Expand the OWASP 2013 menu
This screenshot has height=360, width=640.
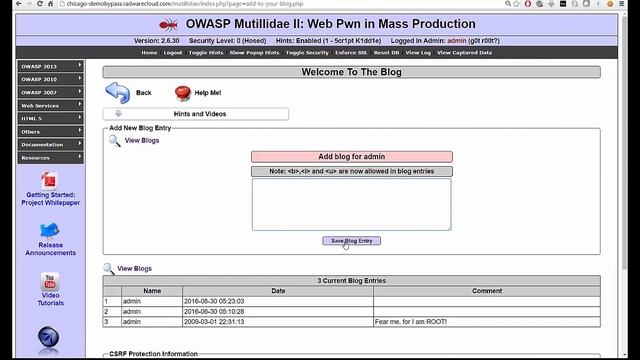click(51, 66)
